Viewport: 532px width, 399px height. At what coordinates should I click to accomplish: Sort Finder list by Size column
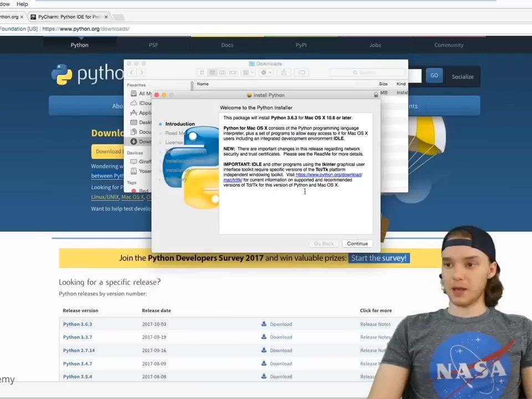click(x=383, y=84)
